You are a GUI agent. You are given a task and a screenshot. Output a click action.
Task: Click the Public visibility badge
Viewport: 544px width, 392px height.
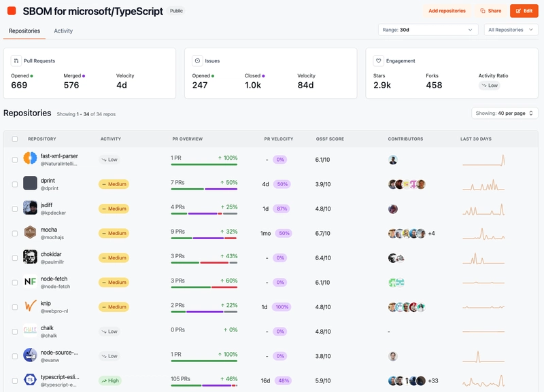pos(176,11)
